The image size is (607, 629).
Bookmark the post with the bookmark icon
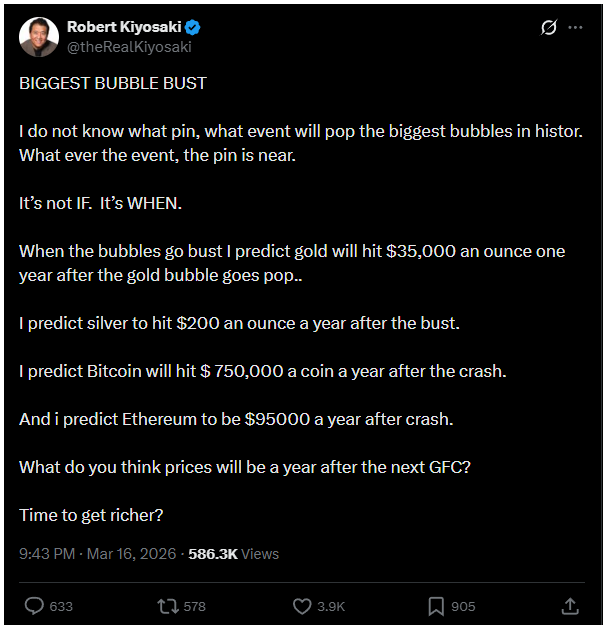[436, 606]
